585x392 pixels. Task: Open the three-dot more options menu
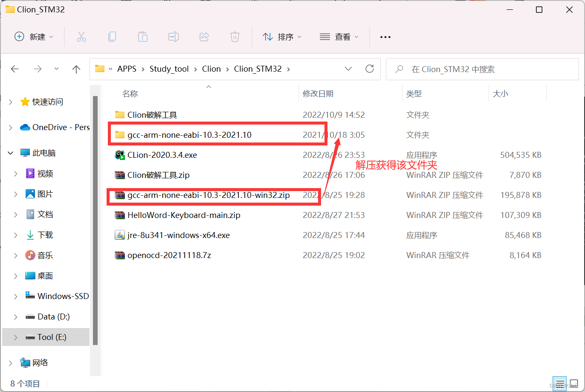coord(385,37)
